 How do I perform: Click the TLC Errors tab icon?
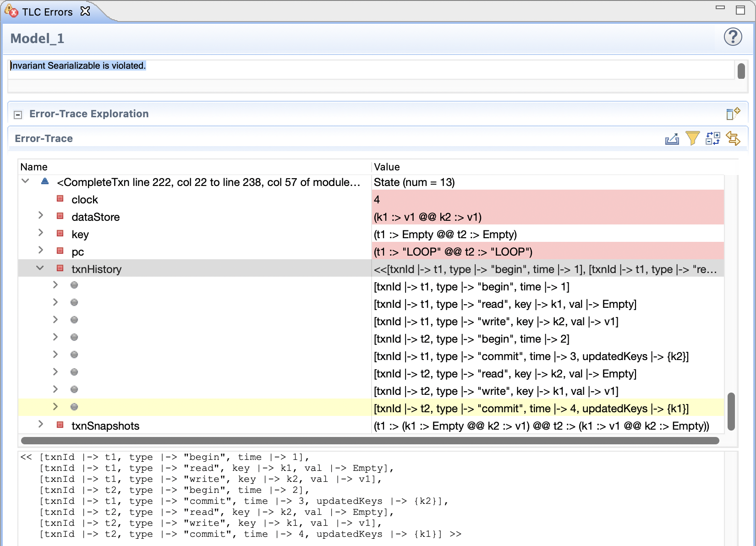tap(11, 11)
